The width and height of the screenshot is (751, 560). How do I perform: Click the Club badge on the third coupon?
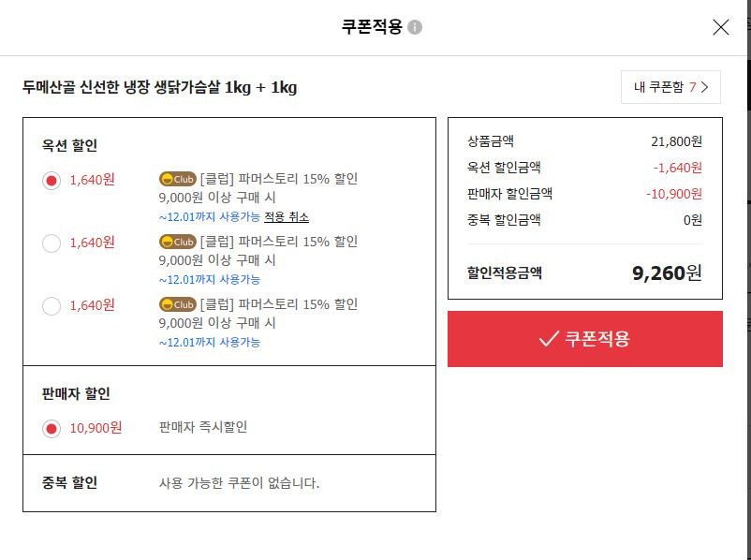178,304
